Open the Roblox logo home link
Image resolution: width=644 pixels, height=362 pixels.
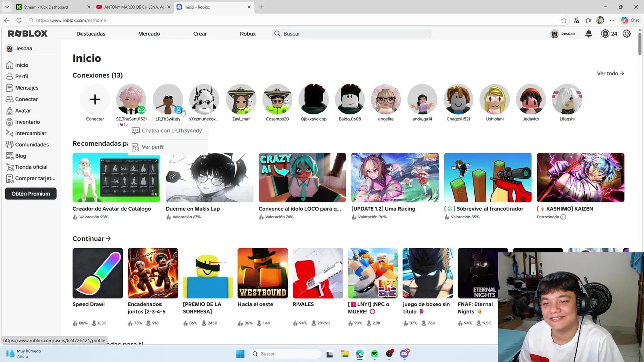pos(28,34)
